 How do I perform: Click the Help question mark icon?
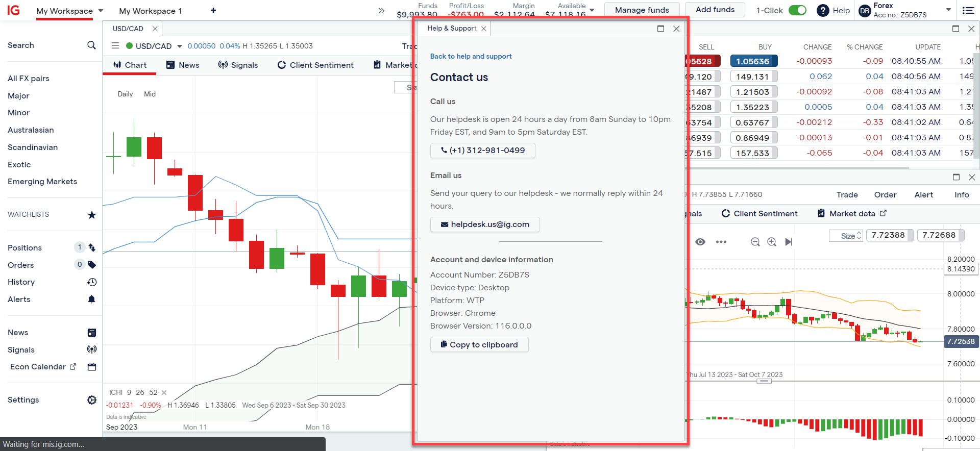pos(823,10)
